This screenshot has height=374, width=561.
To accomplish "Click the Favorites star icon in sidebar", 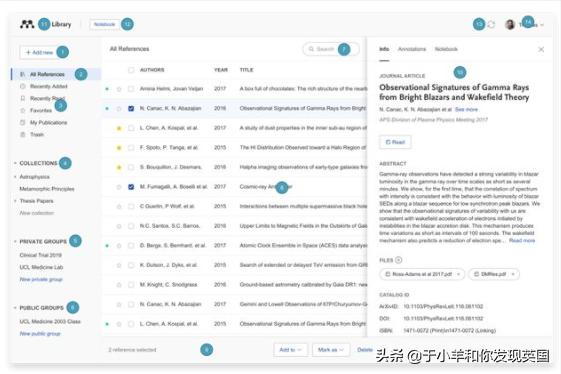I will [x=23, y=110].
